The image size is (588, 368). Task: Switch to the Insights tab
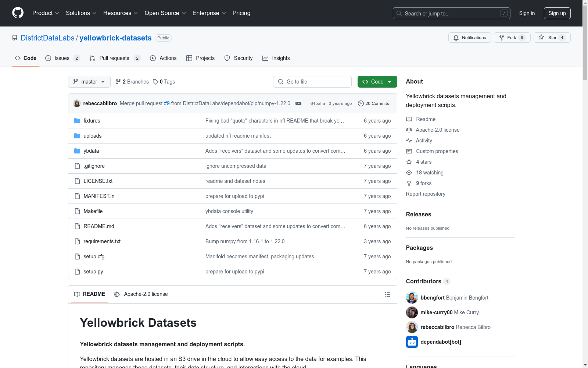coord(276,58)
